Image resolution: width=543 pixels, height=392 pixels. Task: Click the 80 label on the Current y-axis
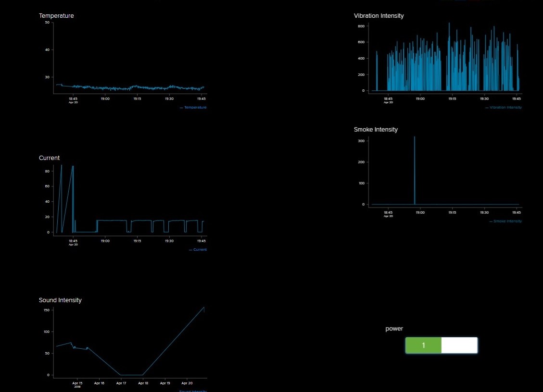[48, 171]
